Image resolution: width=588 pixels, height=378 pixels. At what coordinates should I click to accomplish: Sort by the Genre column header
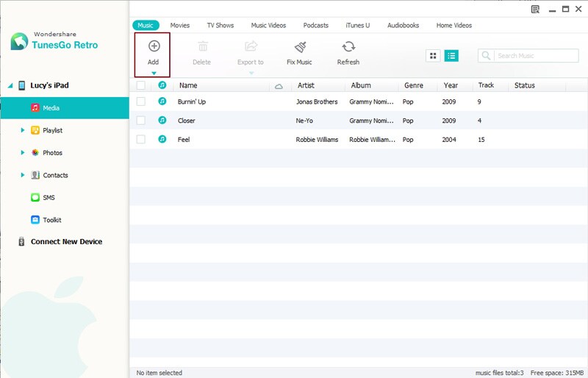tap(414, 85)
